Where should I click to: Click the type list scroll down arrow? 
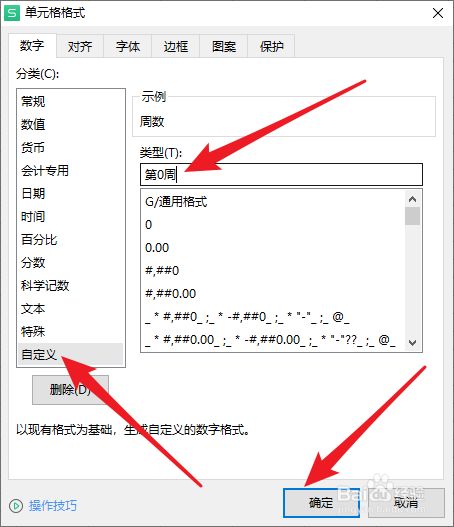413,343
